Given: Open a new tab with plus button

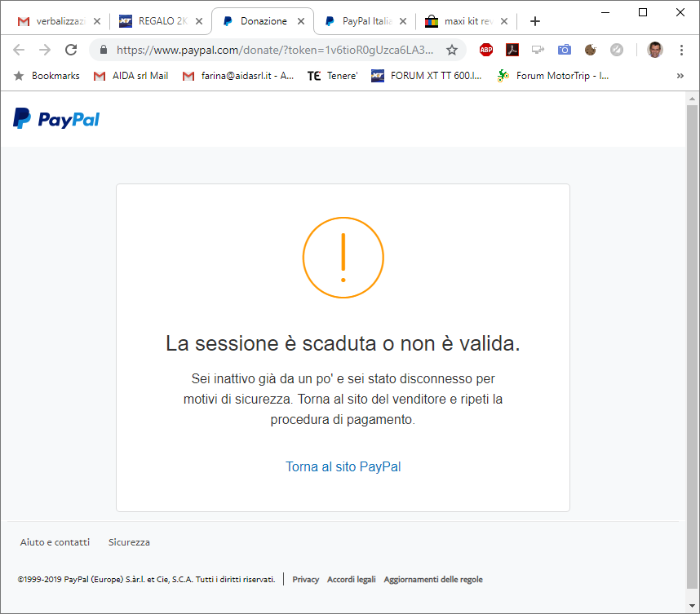Looking at the screenshot, I should tap(535, 21).
